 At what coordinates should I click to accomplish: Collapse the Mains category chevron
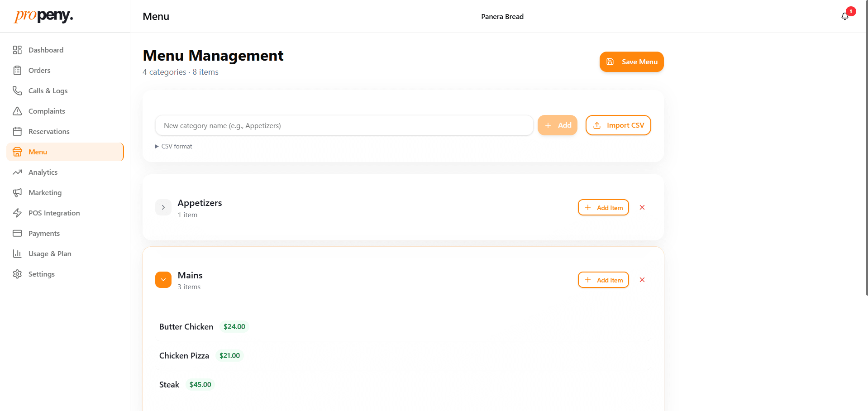click(163, 280)
